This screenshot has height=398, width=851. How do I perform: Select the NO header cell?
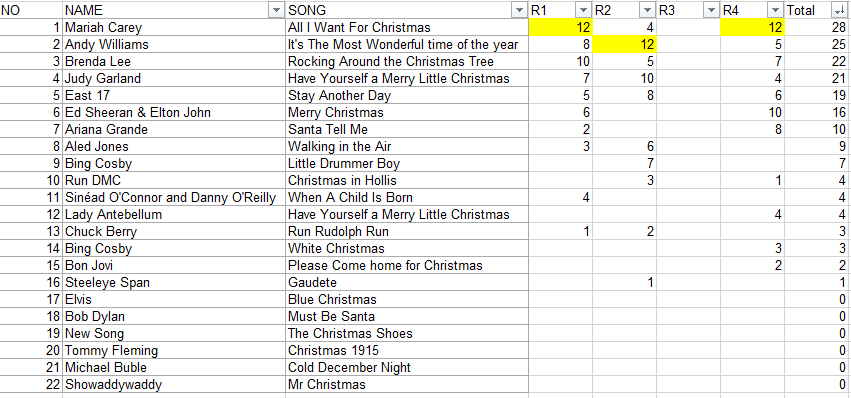31,10
